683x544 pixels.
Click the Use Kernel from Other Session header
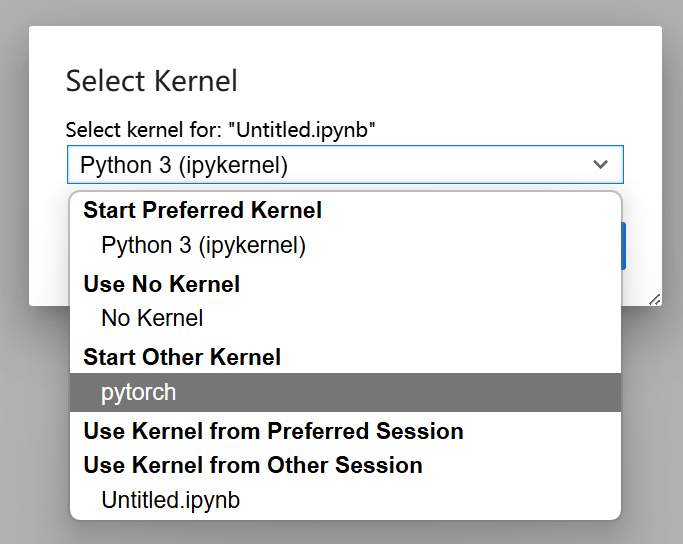pyautogui.click(x=253, y=465)
